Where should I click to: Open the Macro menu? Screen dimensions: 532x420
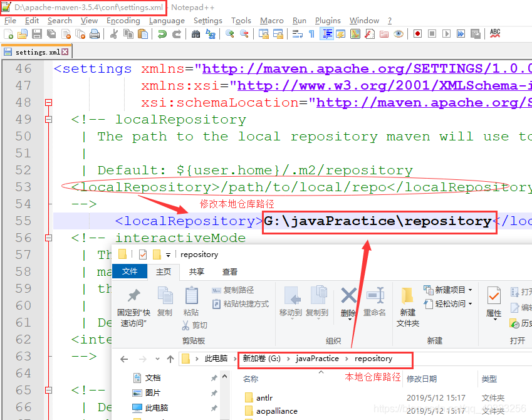pos(272,21)
